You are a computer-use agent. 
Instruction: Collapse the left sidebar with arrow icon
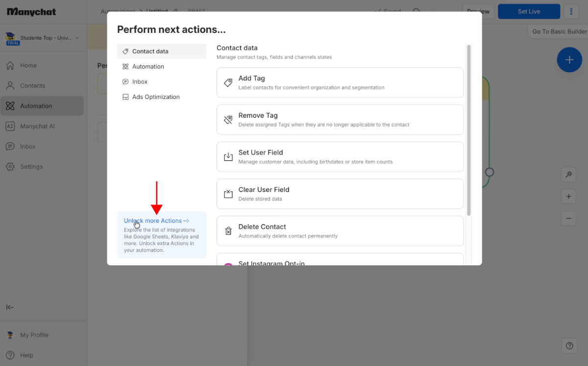[10, 308]
